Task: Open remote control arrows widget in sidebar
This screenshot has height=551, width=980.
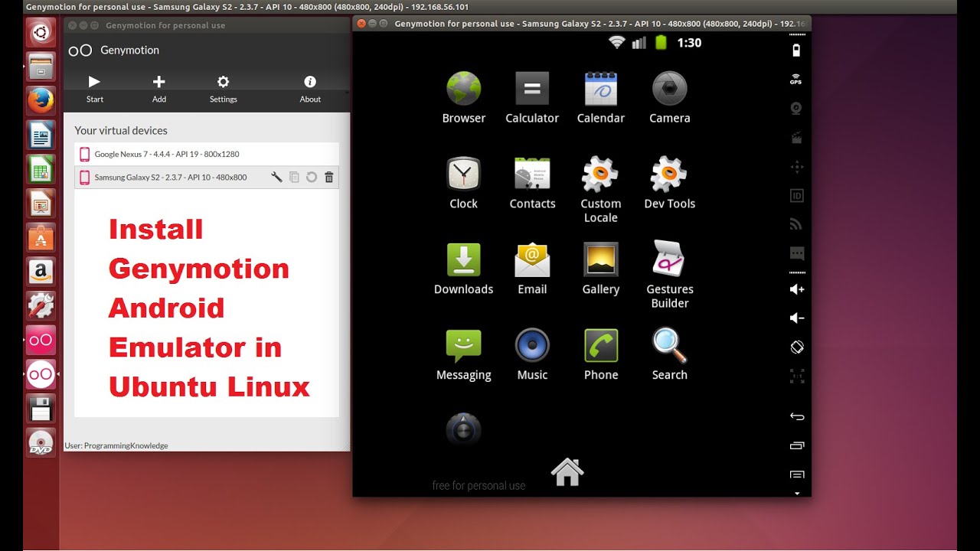Action: click(796, 167)
